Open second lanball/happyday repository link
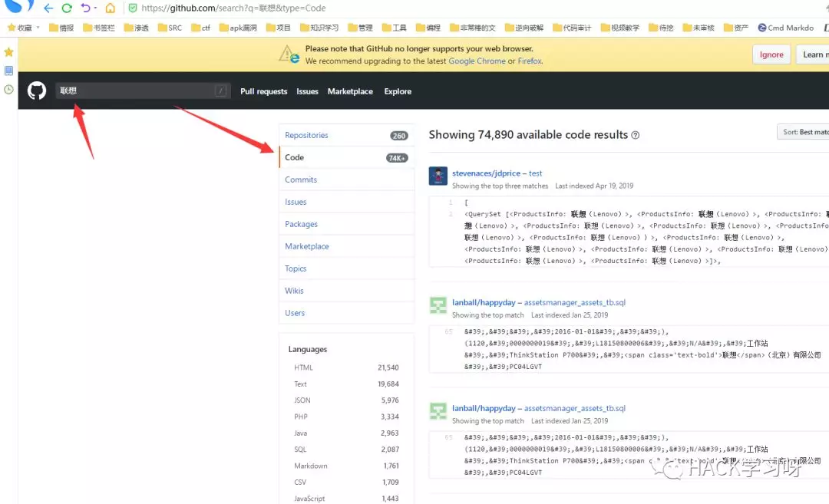This screenshot has width=829, height=504. (484, 408)
